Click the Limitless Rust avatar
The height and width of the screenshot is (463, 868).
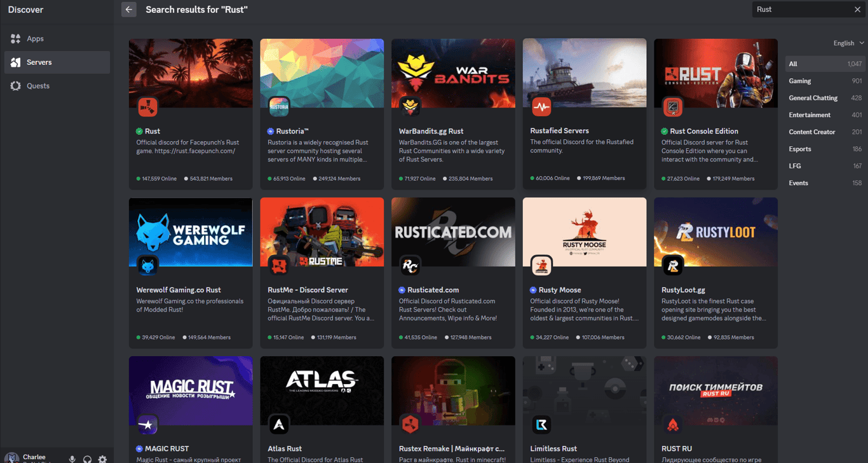(x=541, y=424)
